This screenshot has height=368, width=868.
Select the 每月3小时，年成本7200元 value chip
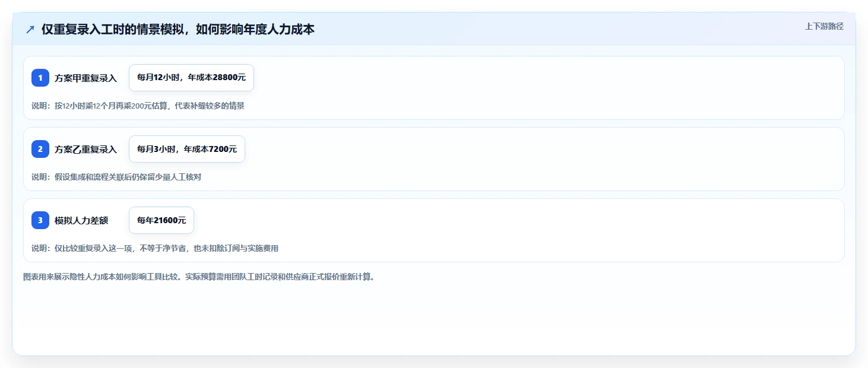187,149
